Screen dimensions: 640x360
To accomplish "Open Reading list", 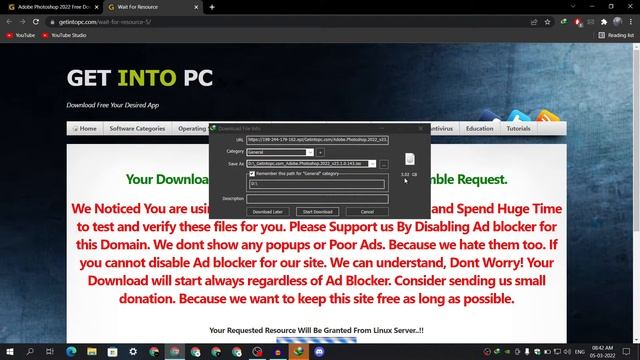I will 616,36.
